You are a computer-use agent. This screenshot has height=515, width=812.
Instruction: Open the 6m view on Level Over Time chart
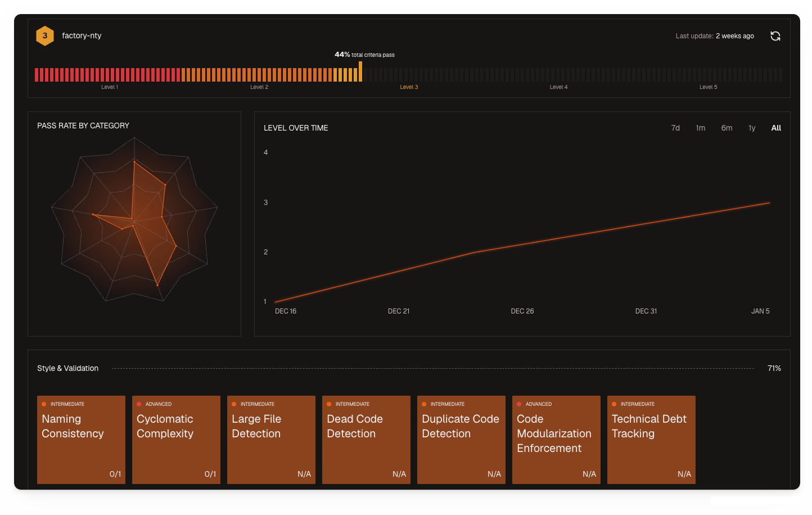[x=727, y=128]
